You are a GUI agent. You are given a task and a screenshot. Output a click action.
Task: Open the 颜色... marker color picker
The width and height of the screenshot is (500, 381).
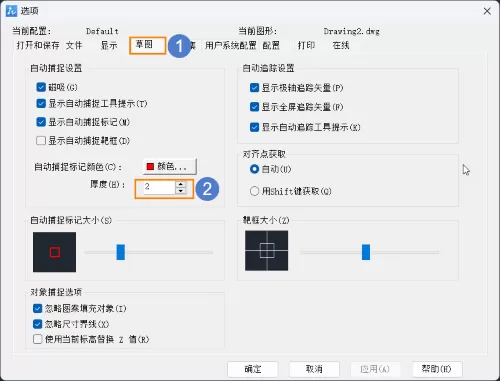(x=170, y=166)
